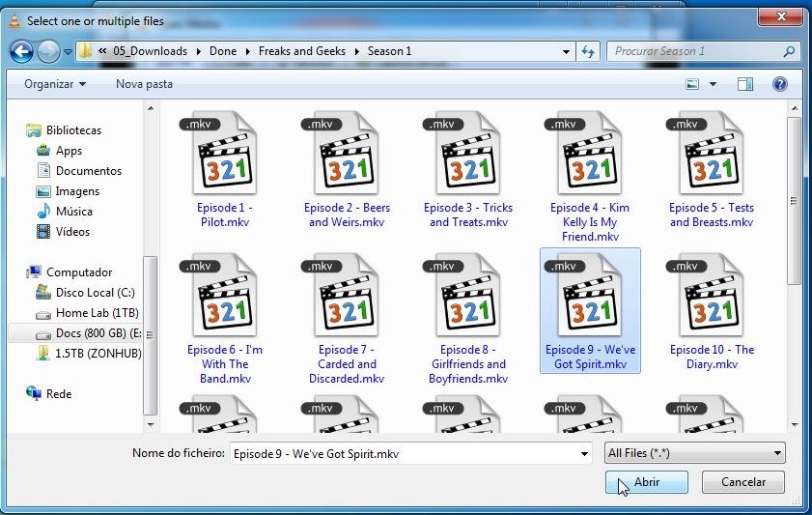Select the Episode 10 - The Diary.mkv icon
This screenshot has width=812, height=515.
pyautogui.click(x=711, y=295)
